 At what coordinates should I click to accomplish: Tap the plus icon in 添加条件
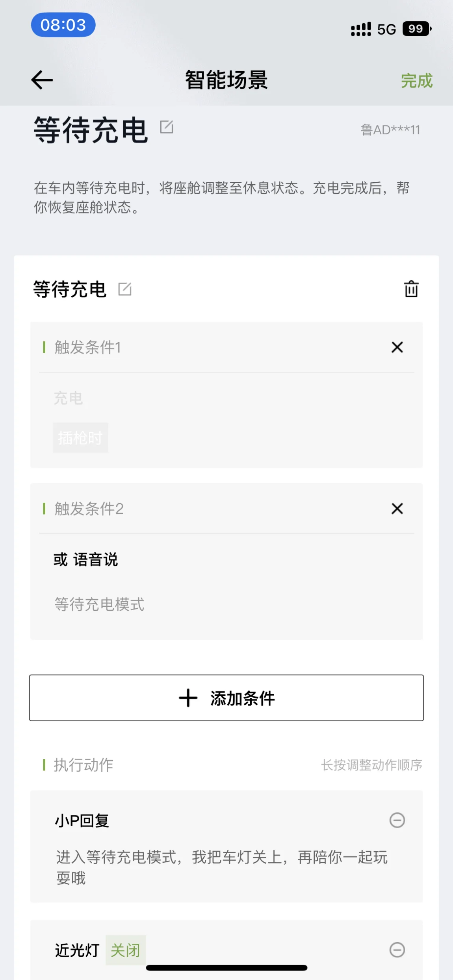click(x=188, y=698)
